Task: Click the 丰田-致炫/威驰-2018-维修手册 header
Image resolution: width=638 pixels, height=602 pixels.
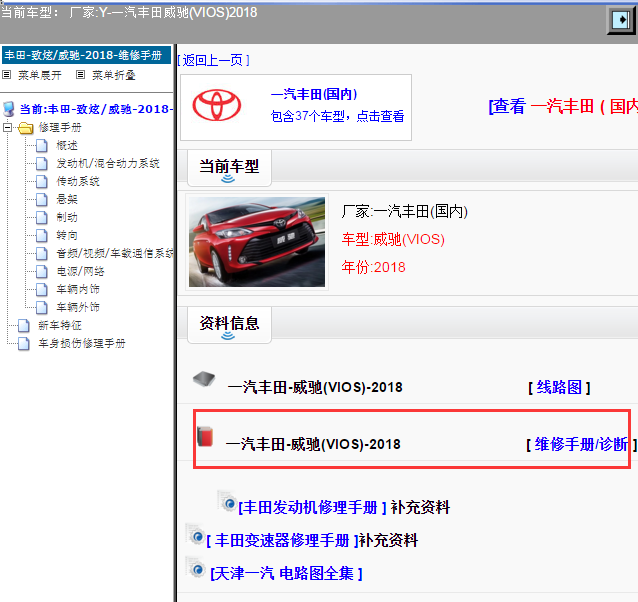Action: coord(86,55)
